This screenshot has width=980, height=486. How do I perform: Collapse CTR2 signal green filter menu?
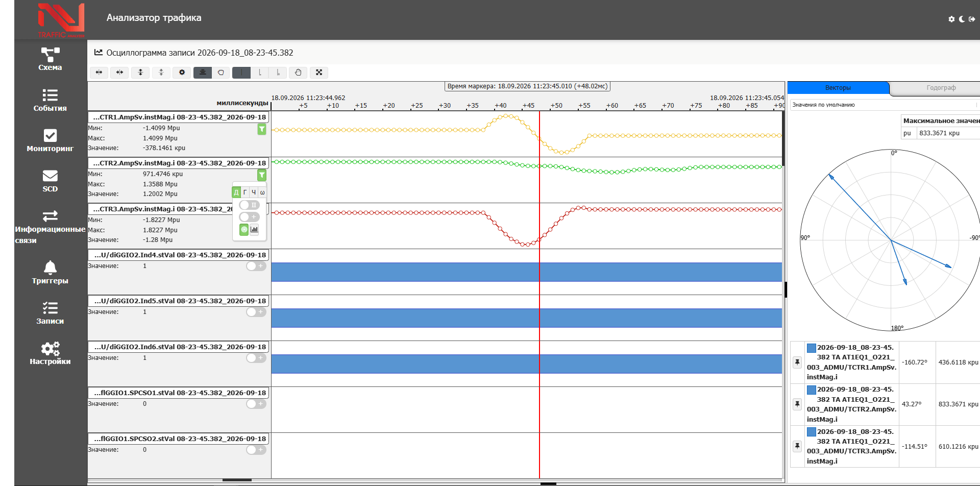click(x=262, y=175)
